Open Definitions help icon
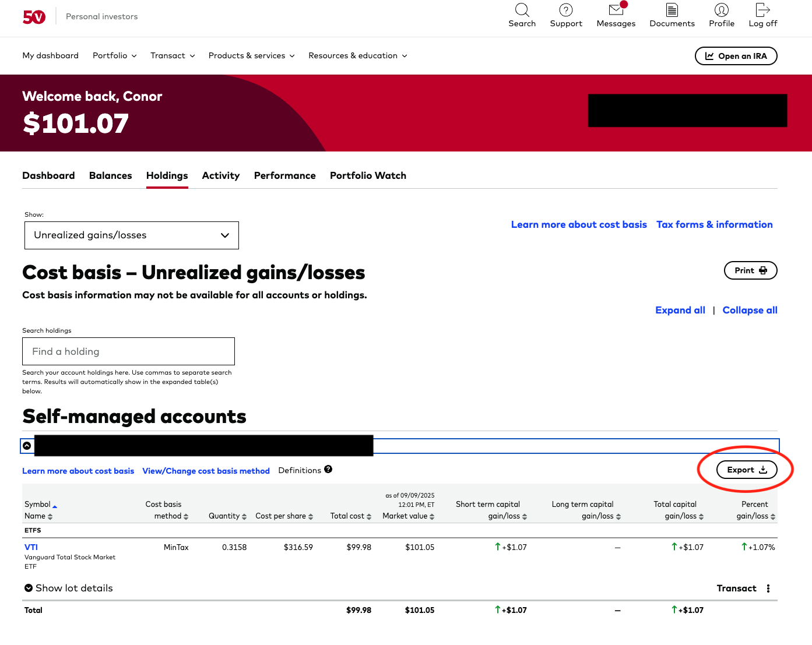This screenshot has height=645, width=812. point(328,470)
